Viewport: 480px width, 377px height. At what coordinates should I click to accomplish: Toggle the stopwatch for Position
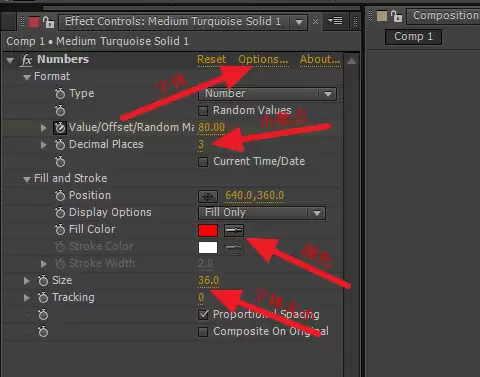point(60,196)
